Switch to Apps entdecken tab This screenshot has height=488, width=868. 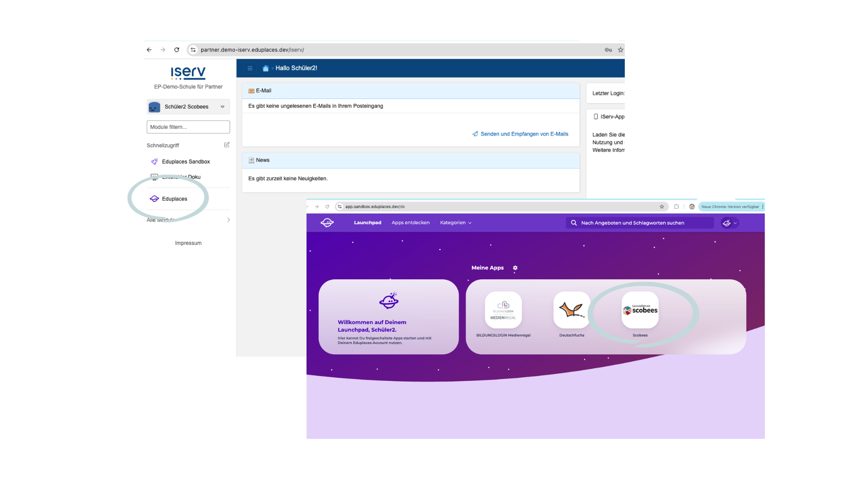click(x=410, y=223)
